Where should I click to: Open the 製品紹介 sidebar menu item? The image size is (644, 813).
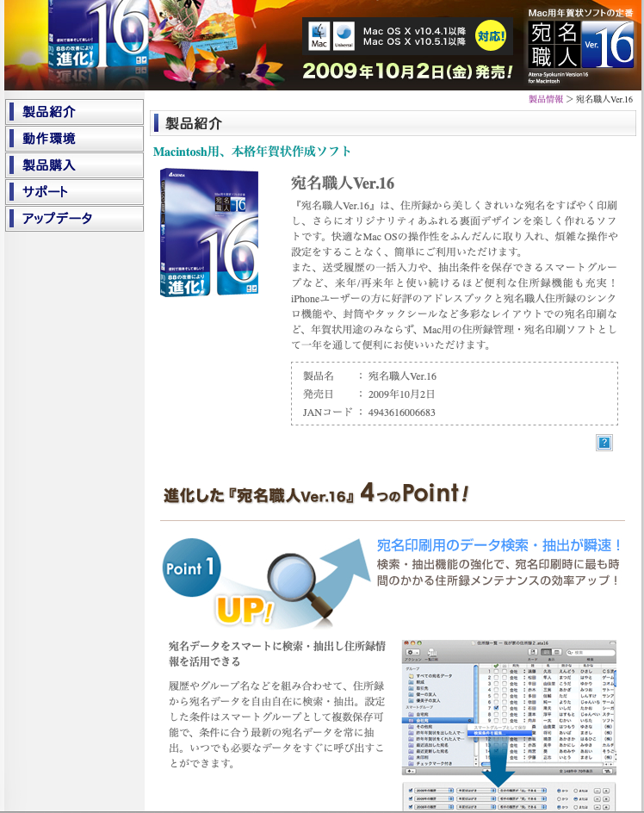point(74,112)
